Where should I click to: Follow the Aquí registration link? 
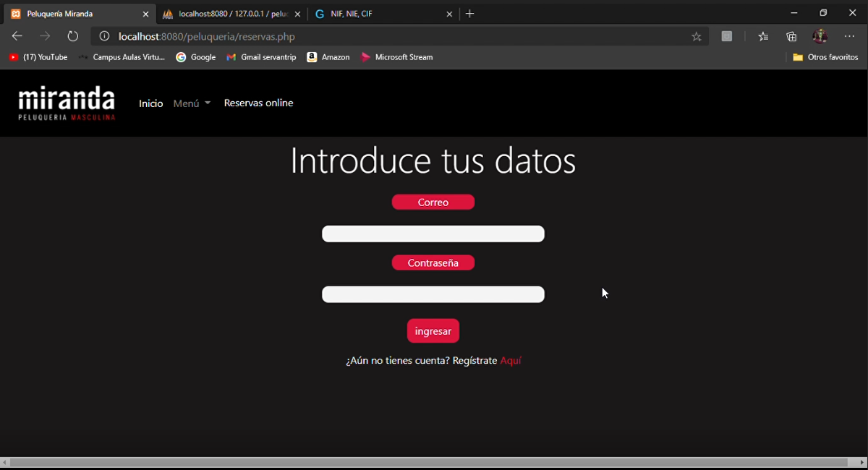pos(511,361)
